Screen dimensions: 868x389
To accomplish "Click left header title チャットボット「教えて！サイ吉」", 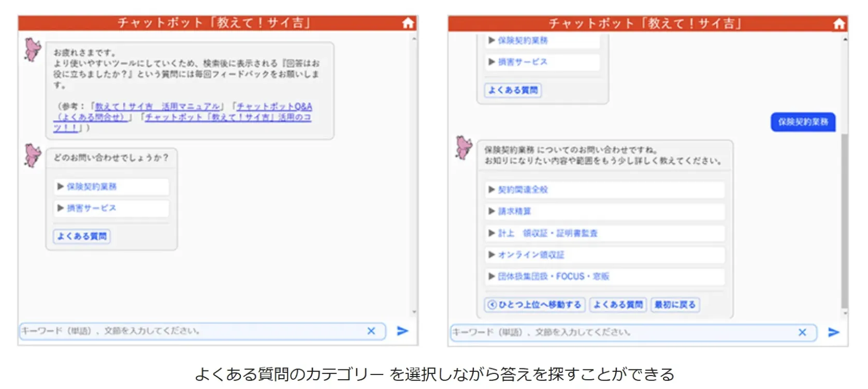I will pos(214,23).
